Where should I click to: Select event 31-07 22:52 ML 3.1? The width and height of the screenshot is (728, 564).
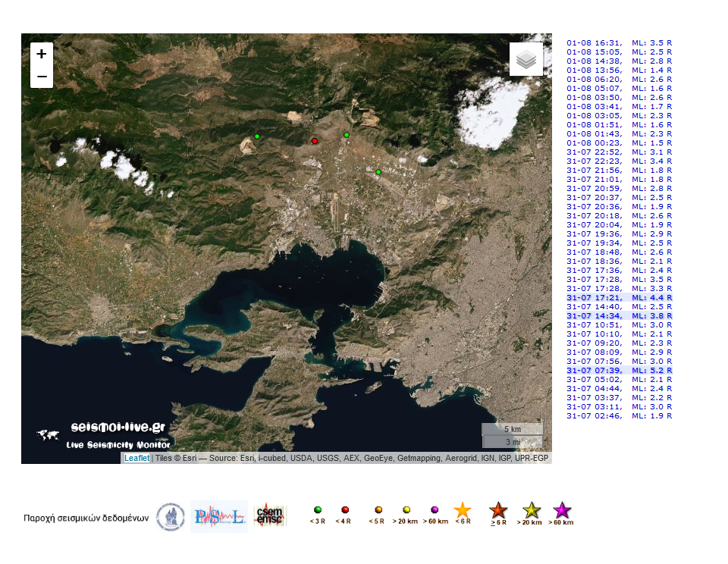tap(620, 152)
